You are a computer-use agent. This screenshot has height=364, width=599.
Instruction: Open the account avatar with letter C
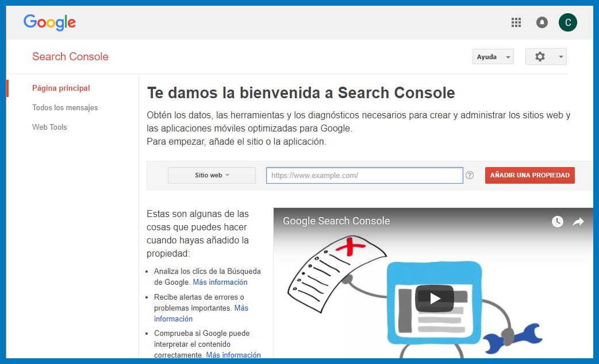(x=568, y=22)
